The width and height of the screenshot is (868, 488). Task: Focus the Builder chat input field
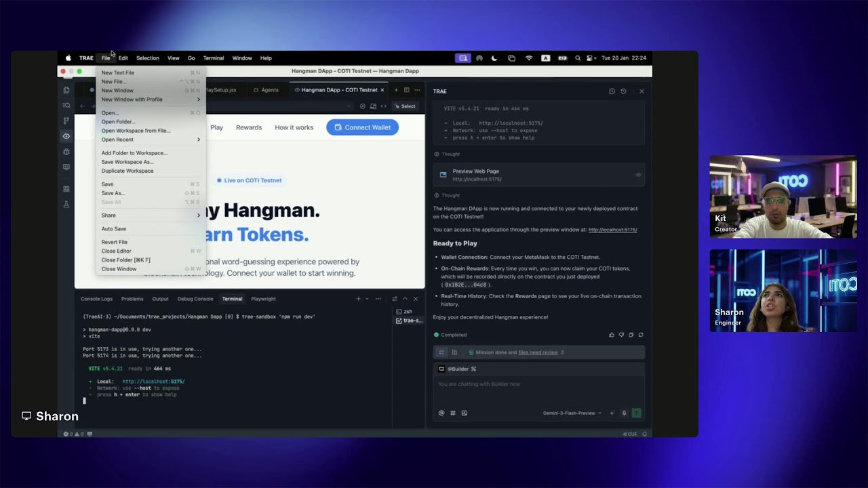click(539, 384)
